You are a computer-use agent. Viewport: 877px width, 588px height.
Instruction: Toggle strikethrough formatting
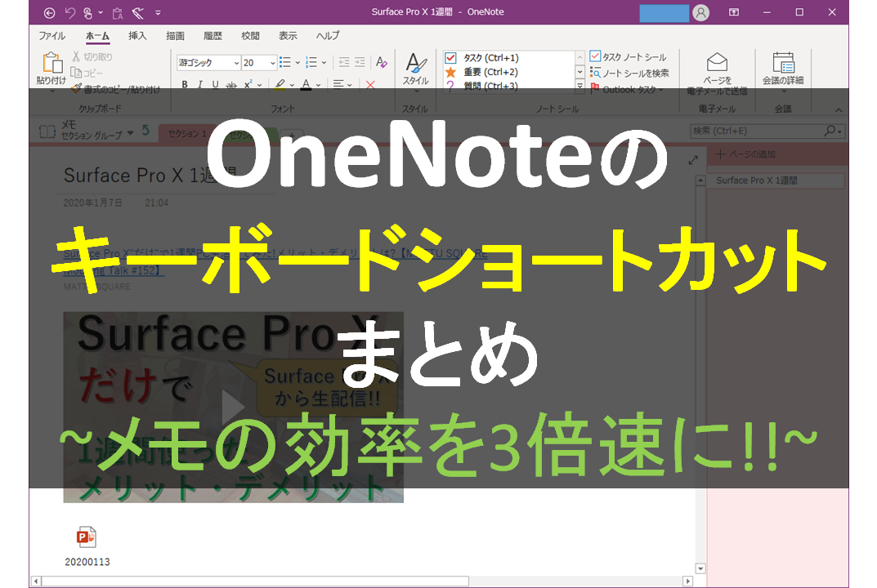pos(231,85)
